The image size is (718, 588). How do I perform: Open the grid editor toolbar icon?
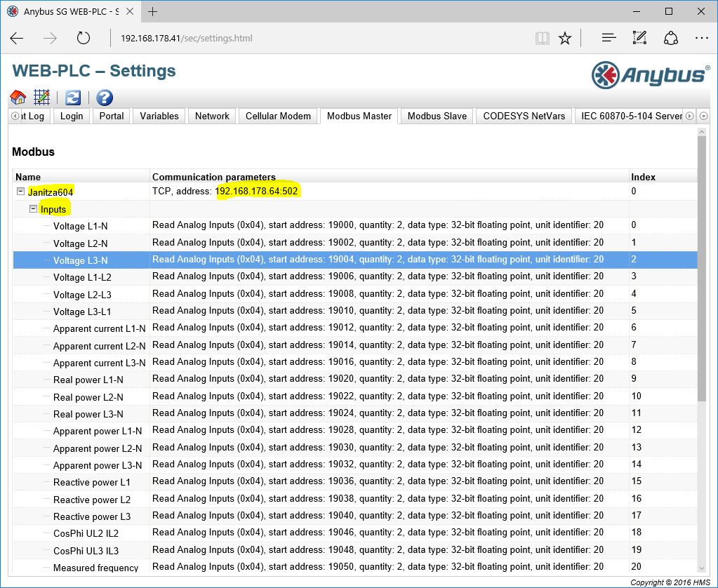pyautogui.click(x=41, y=98)
